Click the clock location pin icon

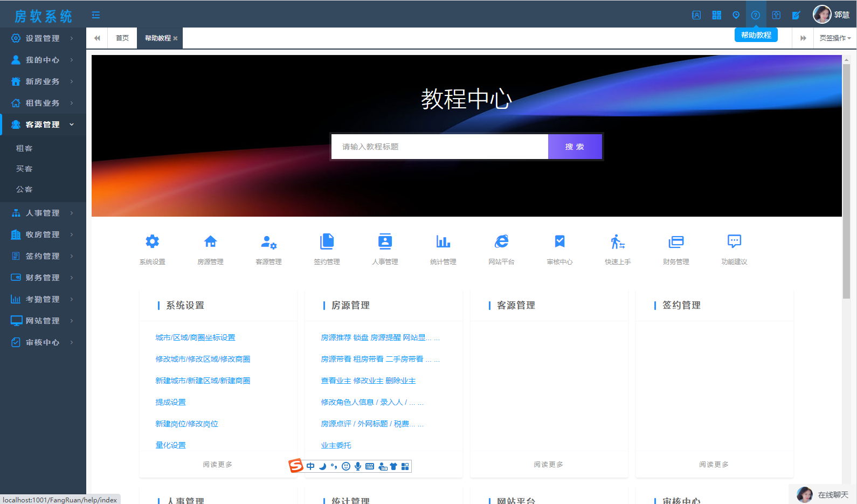click(736, 15)
